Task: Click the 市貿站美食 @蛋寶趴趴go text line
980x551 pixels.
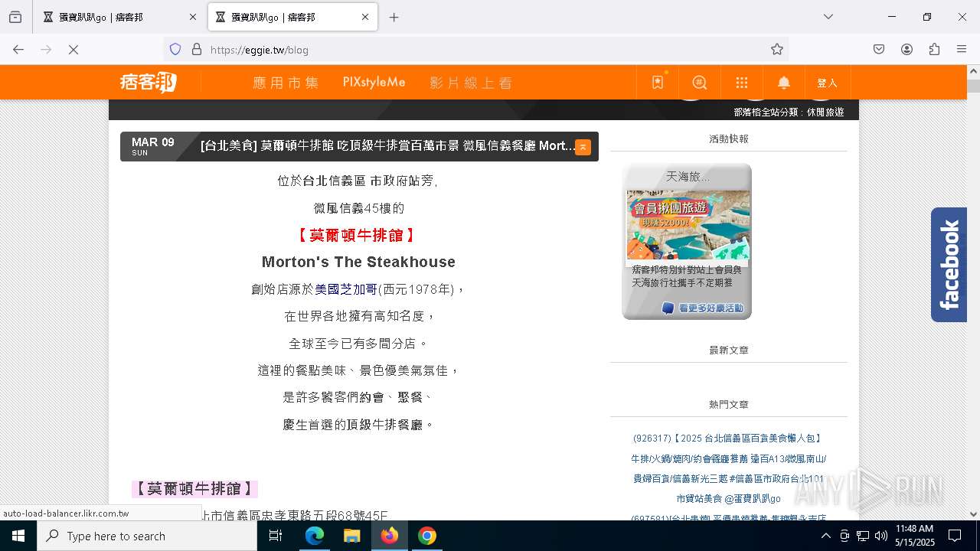Action: pyautogui.click(x=728, y=498)
